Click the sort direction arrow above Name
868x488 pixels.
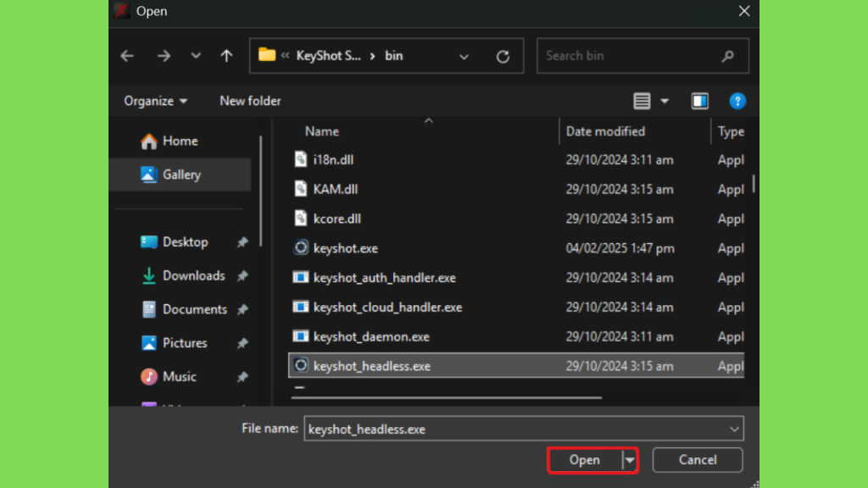[x=428, y=120]
